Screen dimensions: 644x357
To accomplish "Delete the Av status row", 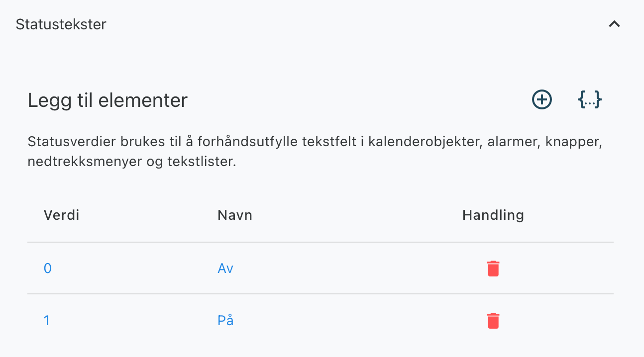I will (493, 268).
